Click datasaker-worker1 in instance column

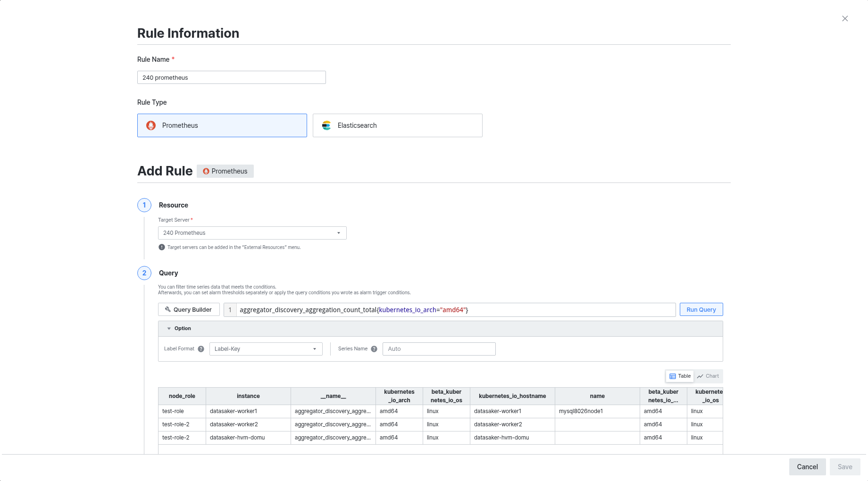click(248, 411)
